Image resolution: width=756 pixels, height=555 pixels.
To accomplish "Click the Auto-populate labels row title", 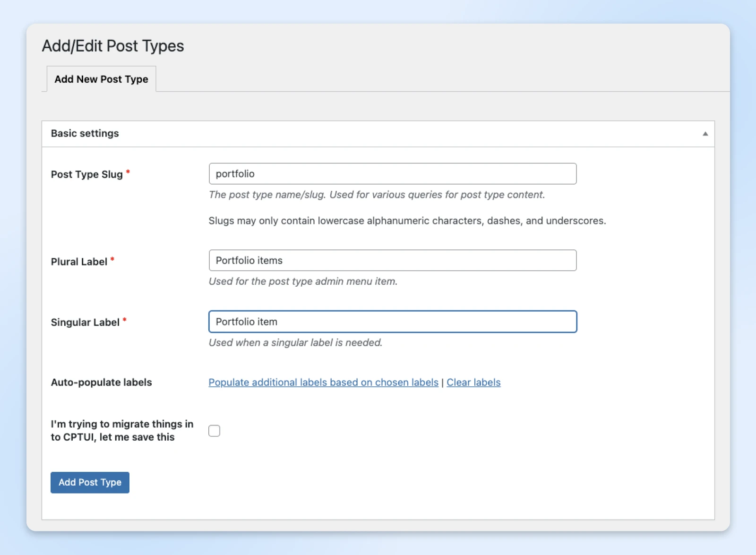I will click(x=101, y=383).
